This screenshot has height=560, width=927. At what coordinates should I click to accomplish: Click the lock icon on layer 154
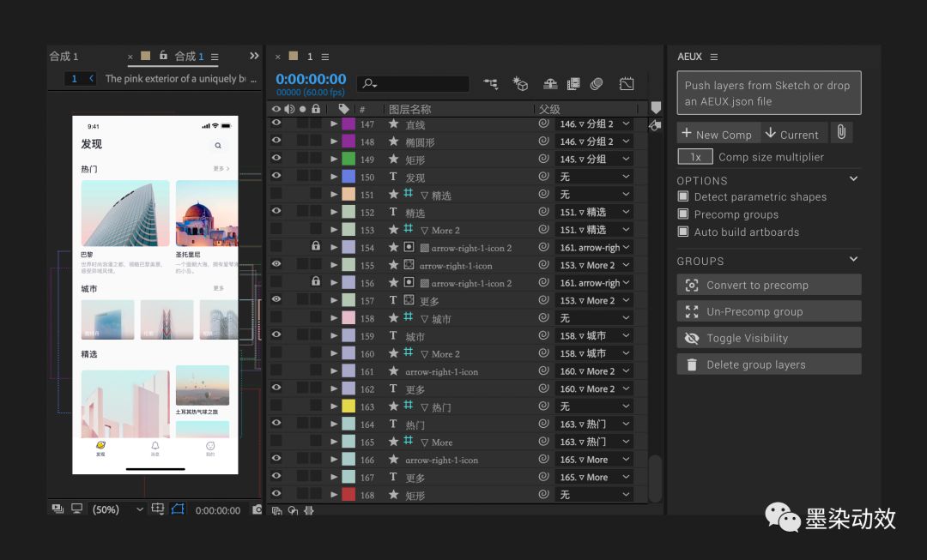(x=316, y=246)
